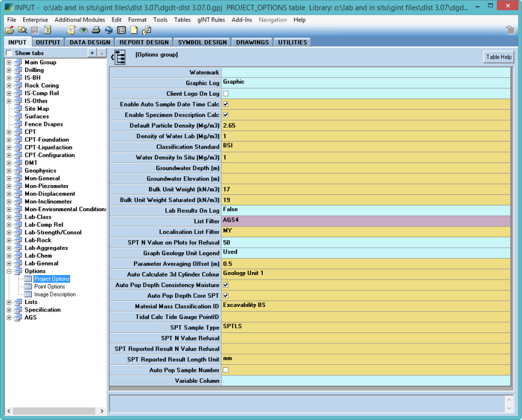Switch to the REPORT DESIGN tab
Viewport: 522px width, 420px height.
144,42
